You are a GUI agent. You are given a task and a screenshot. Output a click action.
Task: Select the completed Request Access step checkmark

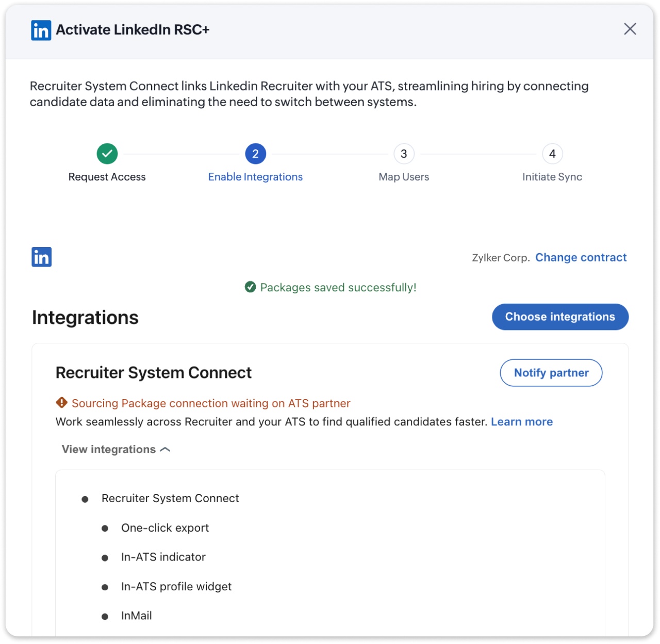[107, 154]
